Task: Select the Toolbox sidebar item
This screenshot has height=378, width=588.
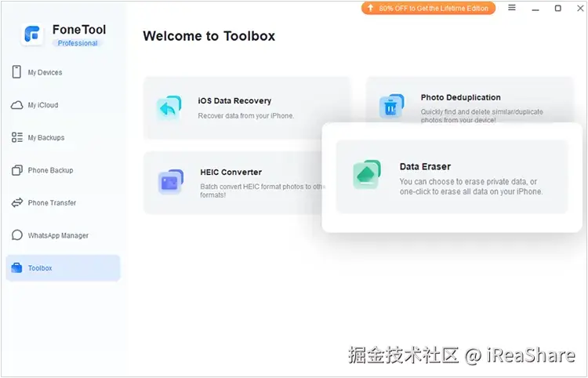Action: 63,267
